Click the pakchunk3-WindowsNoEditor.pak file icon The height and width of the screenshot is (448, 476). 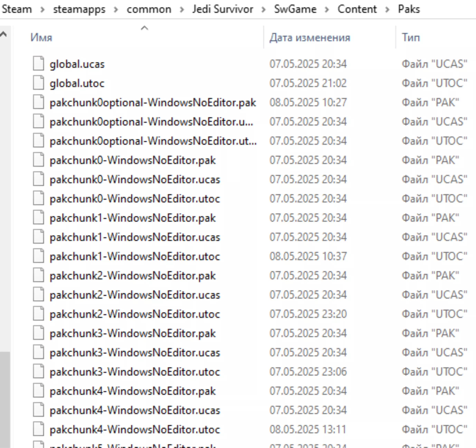coord(38,333)
